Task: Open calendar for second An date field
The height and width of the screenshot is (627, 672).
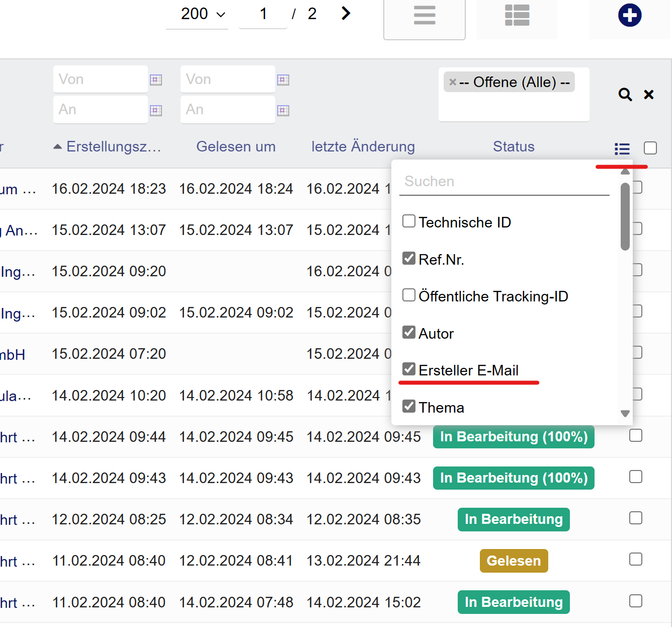Action: (283, 111)
